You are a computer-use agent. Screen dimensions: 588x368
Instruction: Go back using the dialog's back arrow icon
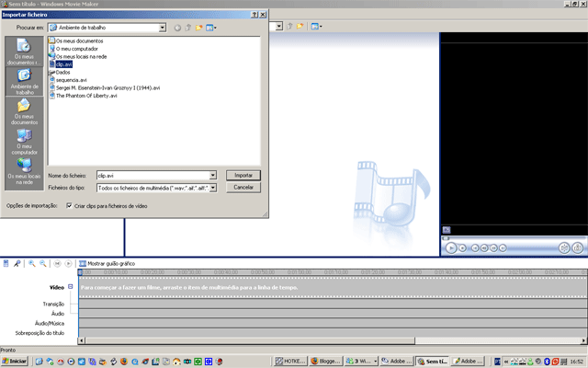coord(177,28)
